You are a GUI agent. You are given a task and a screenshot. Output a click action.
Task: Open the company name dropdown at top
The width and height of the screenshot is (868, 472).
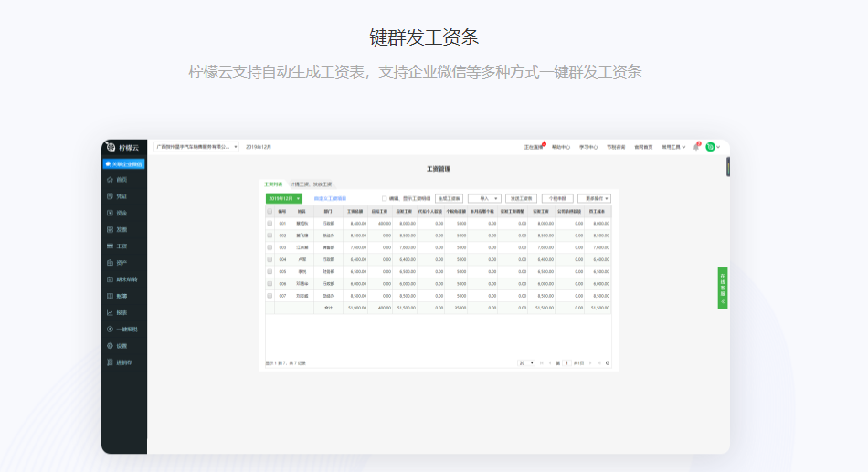[x=196, y=147]
